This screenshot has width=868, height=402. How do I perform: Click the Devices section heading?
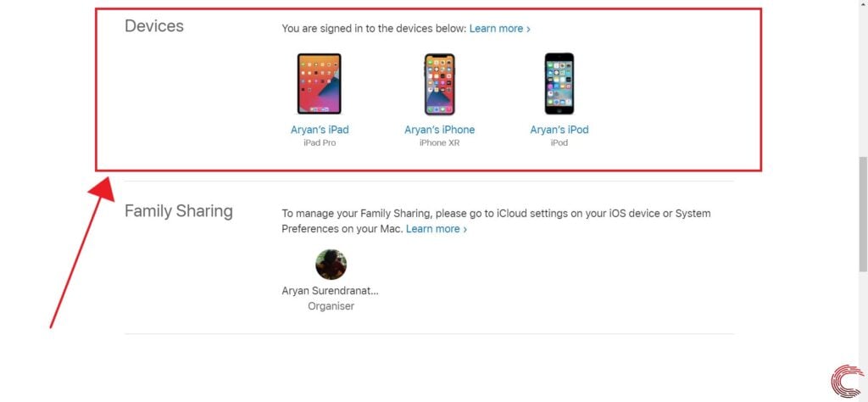point(154,25)
